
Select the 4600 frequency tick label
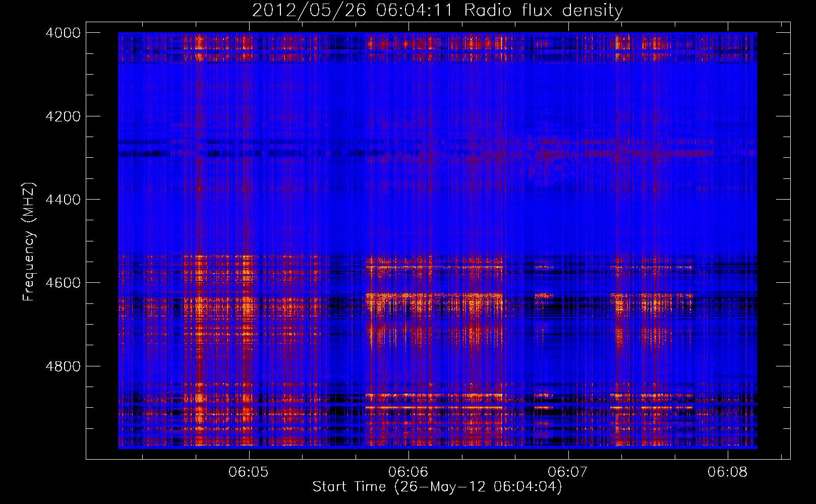[63, 283]
